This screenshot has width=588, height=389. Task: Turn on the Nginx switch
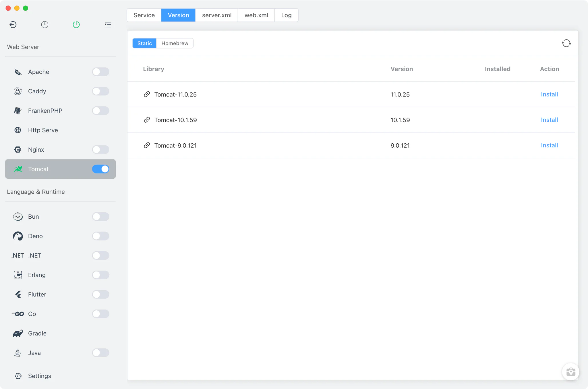point(100,149)
